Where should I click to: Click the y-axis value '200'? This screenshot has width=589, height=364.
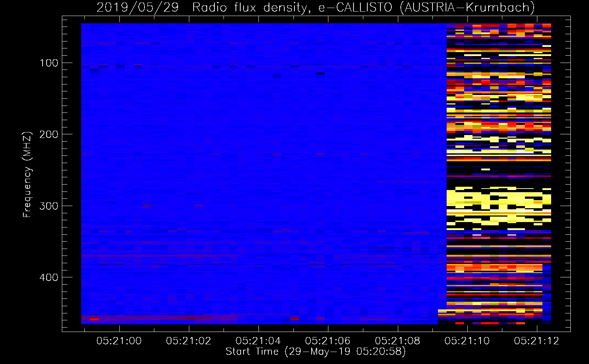pos(49,134)
